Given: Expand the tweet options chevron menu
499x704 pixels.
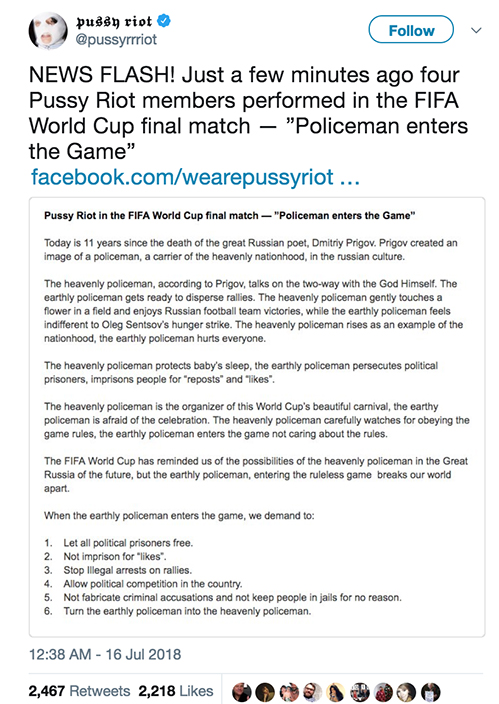Looking at the screenshot, I should coord(476,30).
